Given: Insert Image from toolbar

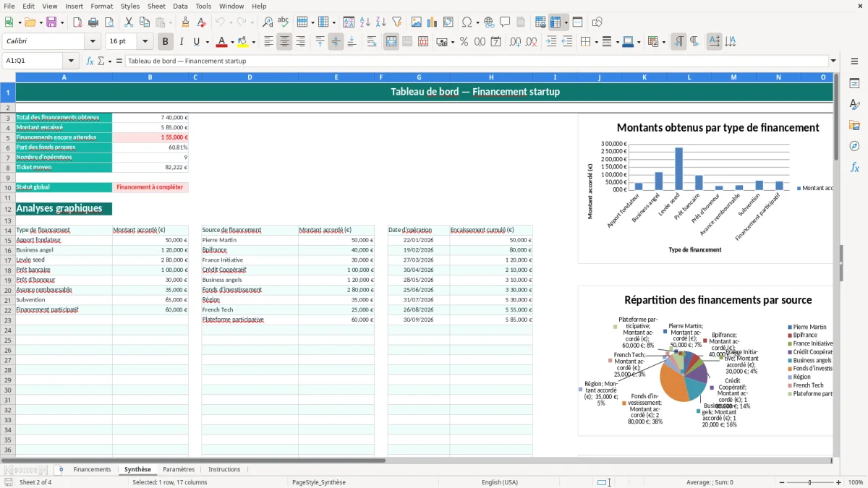Looking at the screenshot, I should click(x=417, y=22).
